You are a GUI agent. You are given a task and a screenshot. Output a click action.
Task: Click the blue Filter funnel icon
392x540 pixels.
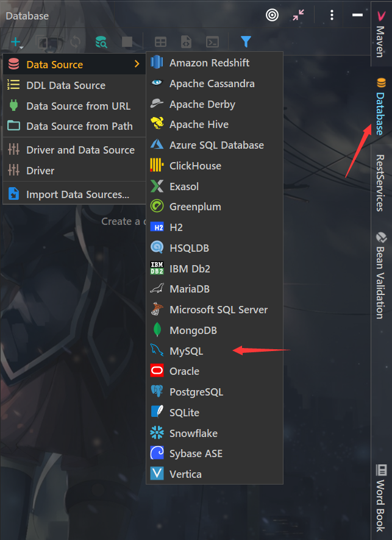pos(246,41)
